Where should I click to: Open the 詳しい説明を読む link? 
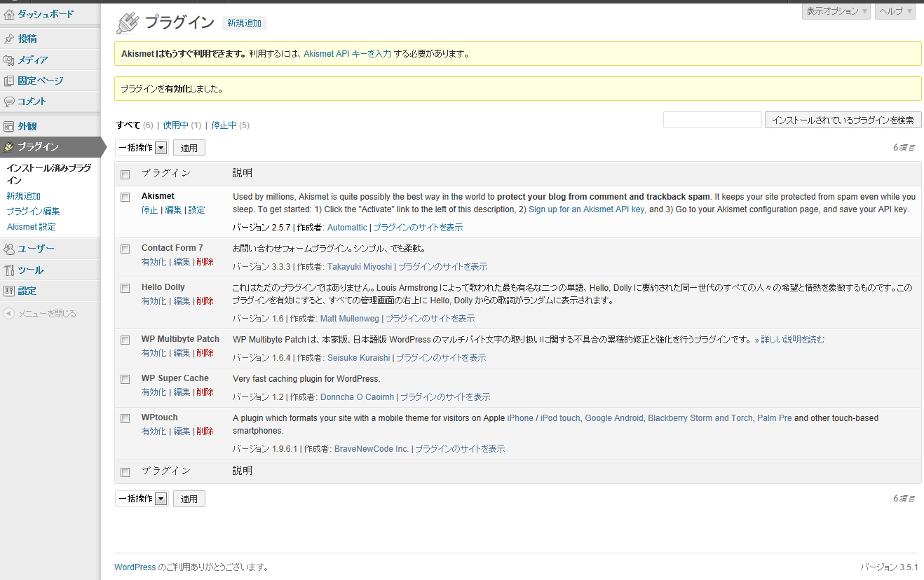(x=789, y=340)
